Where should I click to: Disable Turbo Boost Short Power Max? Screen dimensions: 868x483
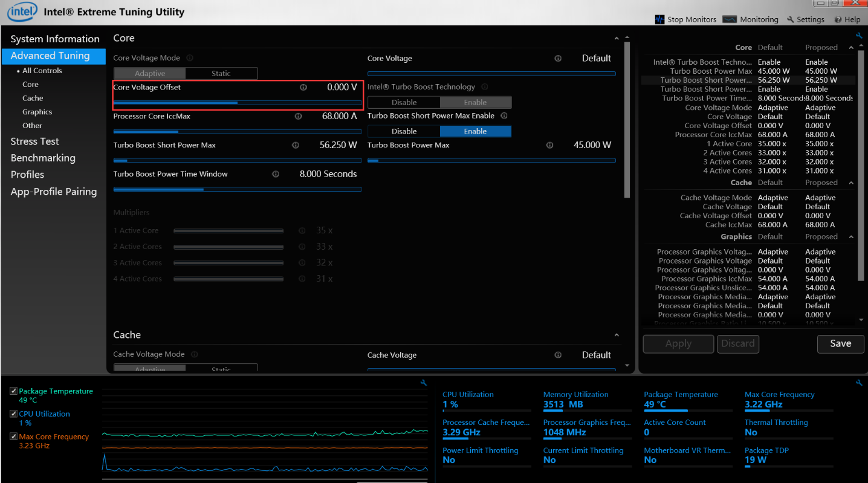click(404, 131)
